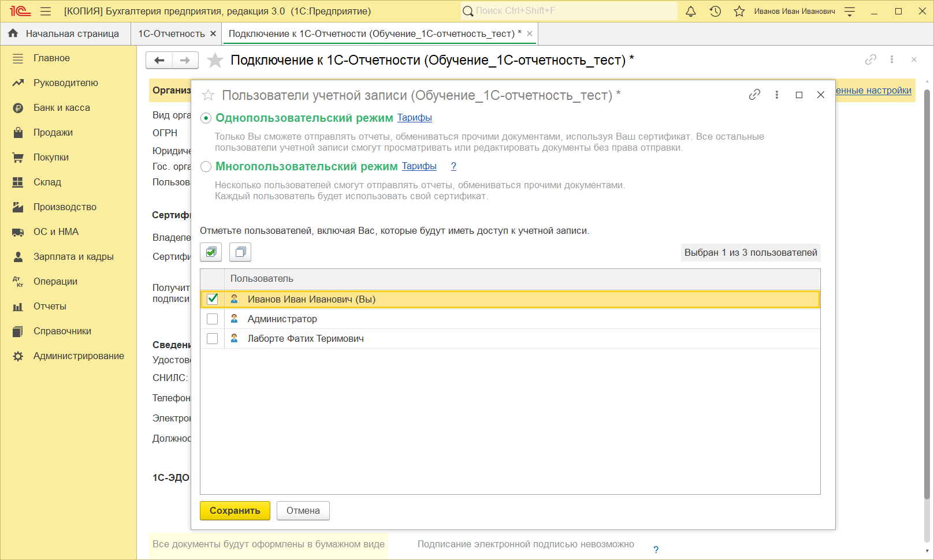The image size is (934, 560).
Task: Open the ОС и НМА section
Action: (56, 232)
